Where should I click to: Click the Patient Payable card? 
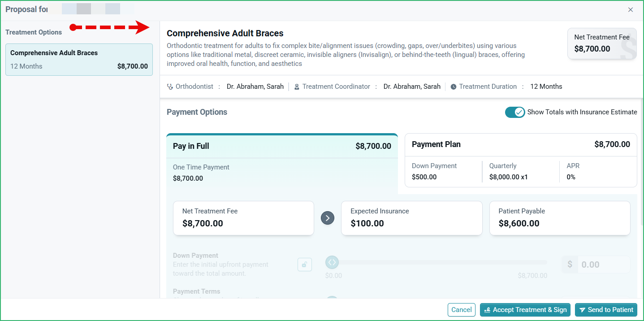[x=560, y=218]
